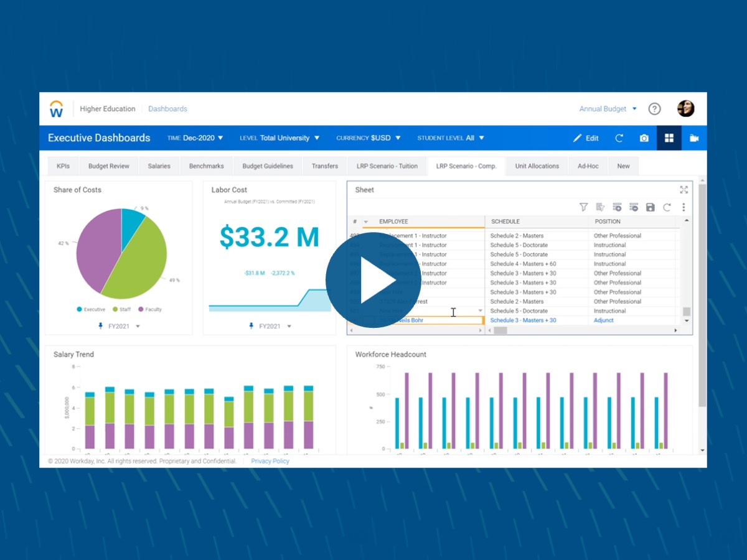Image resolution: width=747 pixels, height=560 pixels.
Task: Select the grid view icon in the toolbar
Action: 669,138
